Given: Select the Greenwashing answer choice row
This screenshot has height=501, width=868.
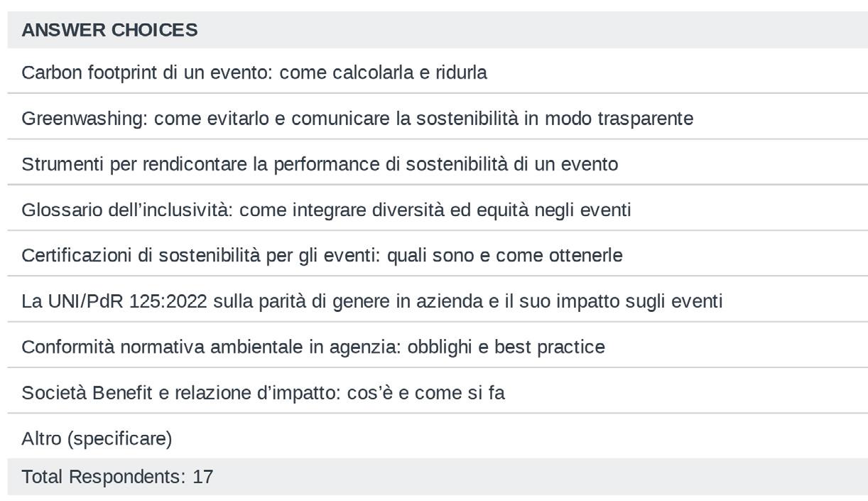Looking at the screenshot, I should (357, 118).
